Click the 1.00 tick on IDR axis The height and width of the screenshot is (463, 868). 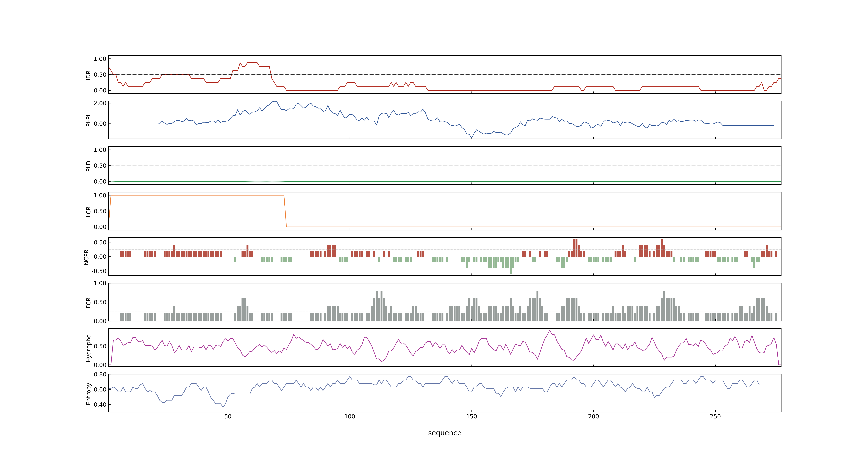pyautogui.click(x=100, y=59)
